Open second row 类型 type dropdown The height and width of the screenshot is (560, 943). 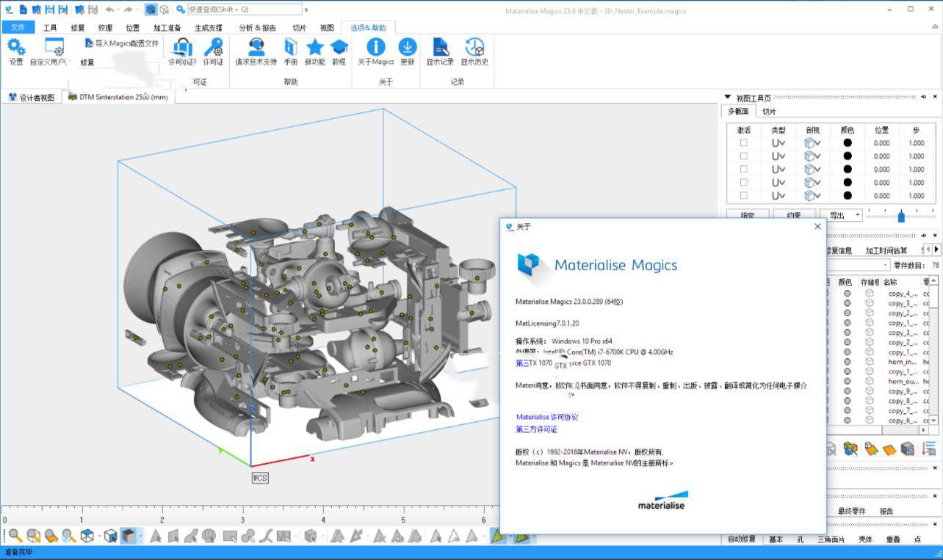tap(778, 156)
